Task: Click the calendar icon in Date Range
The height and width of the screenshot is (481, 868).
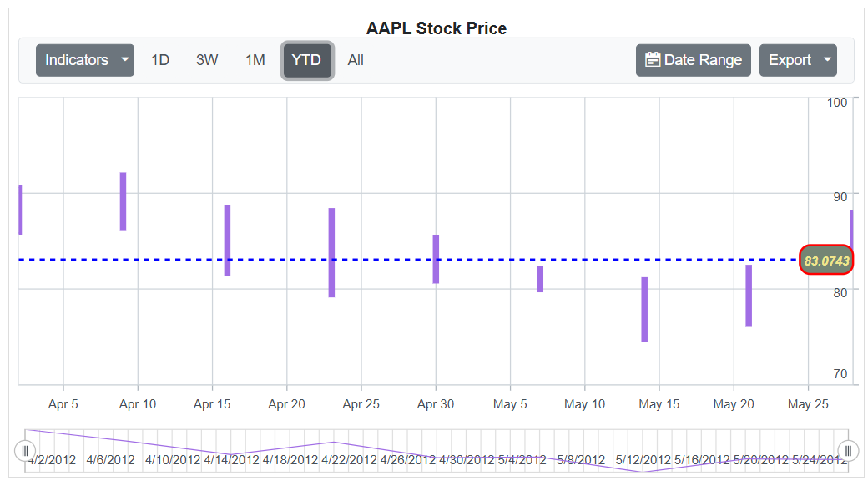Action: tap(653, 60)
